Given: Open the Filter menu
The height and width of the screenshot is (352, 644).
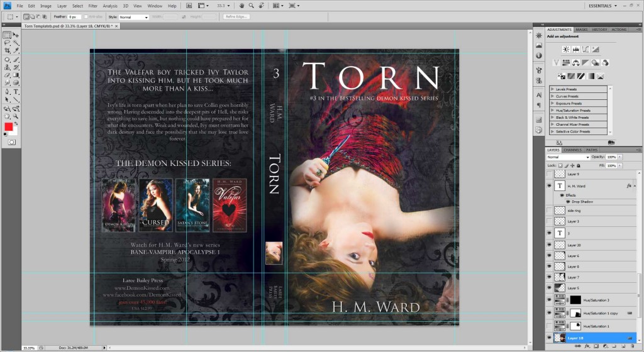Looking at the screenshot, I should [93, 6].
